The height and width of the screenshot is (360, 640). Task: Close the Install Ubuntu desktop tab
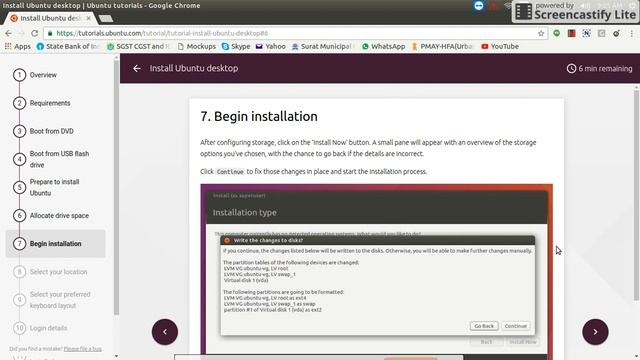89,18
